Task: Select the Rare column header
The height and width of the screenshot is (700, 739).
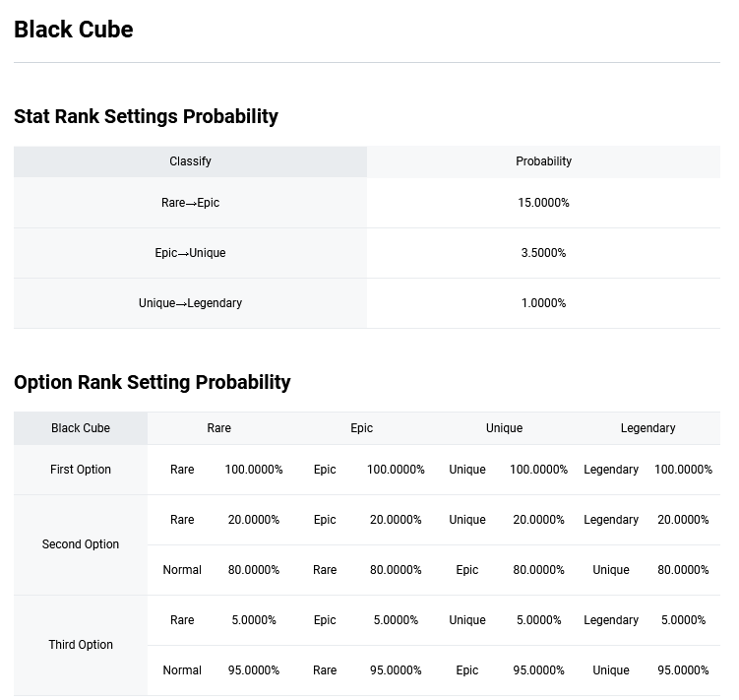Action: click(219, 428)
